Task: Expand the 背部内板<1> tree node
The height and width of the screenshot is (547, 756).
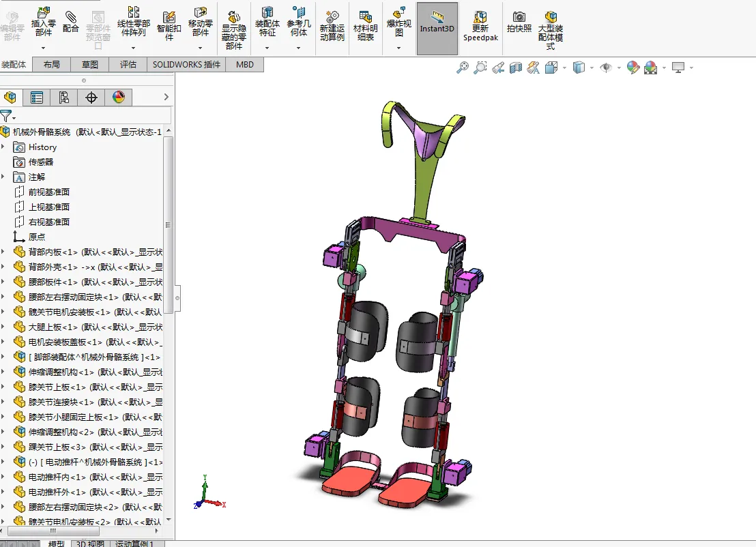Action: coord(3,252)
